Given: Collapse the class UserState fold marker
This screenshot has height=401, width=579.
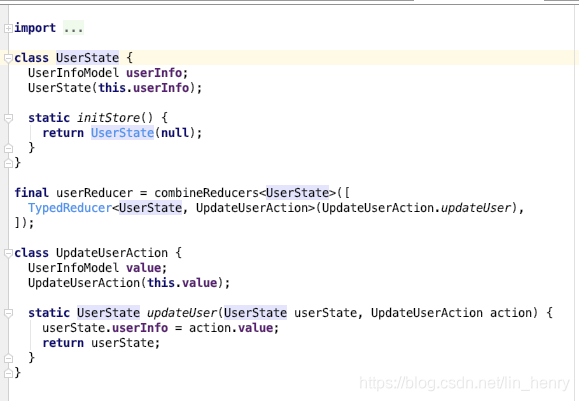Looking at the screenshot, I should coord(8,58).
